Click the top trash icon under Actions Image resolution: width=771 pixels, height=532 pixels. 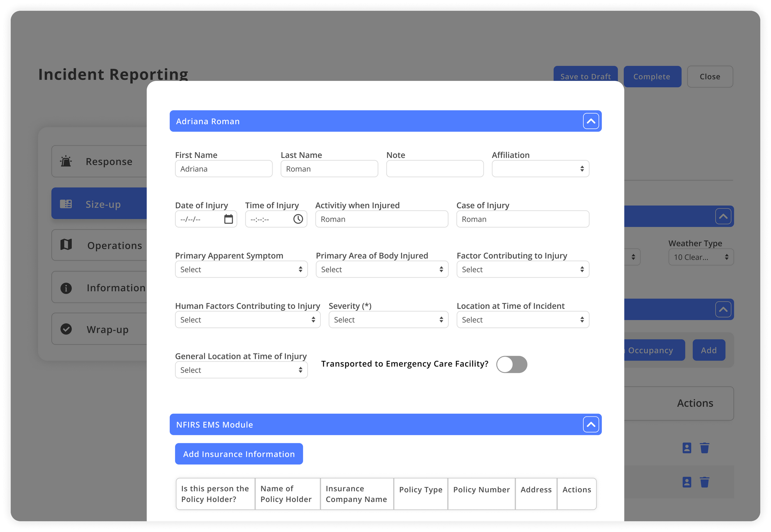tap(705, 448)
